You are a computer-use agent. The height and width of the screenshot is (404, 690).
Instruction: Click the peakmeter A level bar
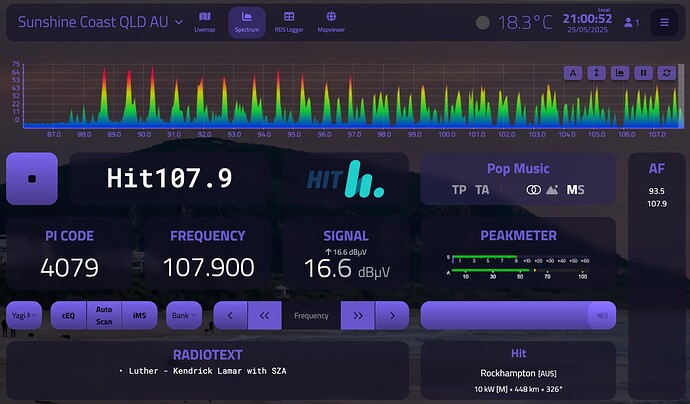(x=519, y=270)
